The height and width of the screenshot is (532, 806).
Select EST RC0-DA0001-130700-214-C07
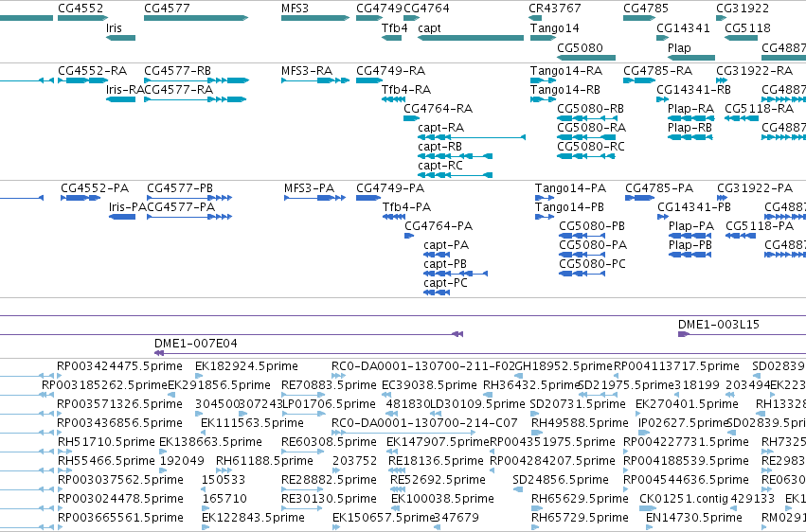pyautogui.click(x=424, y=423)
